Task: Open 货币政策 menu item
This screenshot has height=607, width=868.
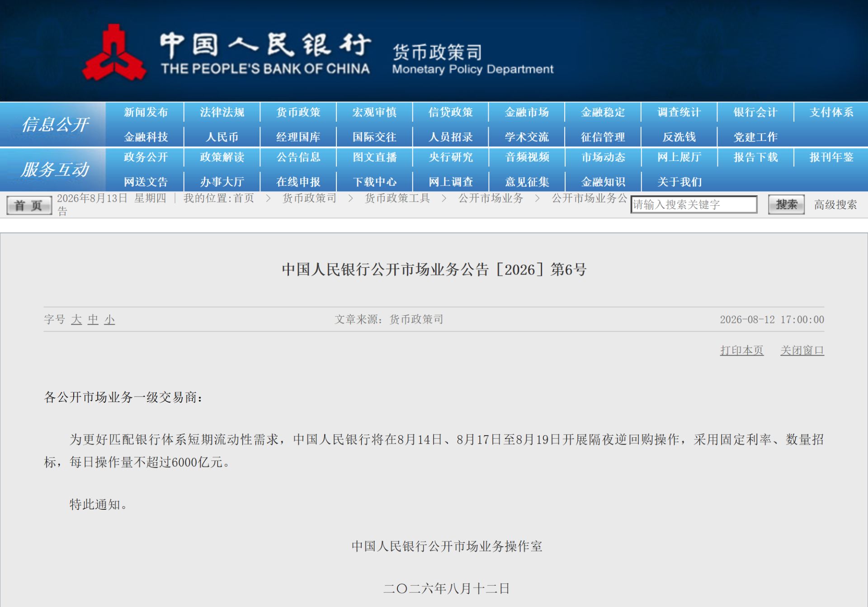Action: click(x=298, y=112)
